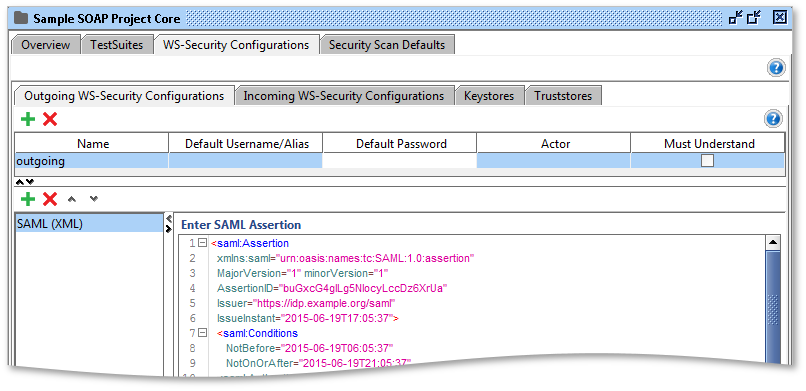Click the Default Password column header
Screen dimensions: 806x391
(400, 143)
